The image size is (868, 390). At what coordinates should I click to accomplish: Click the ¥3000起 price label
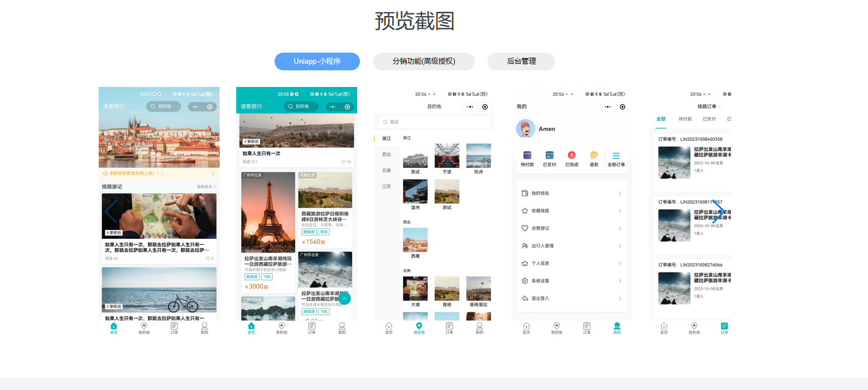(x=256, y=286)
